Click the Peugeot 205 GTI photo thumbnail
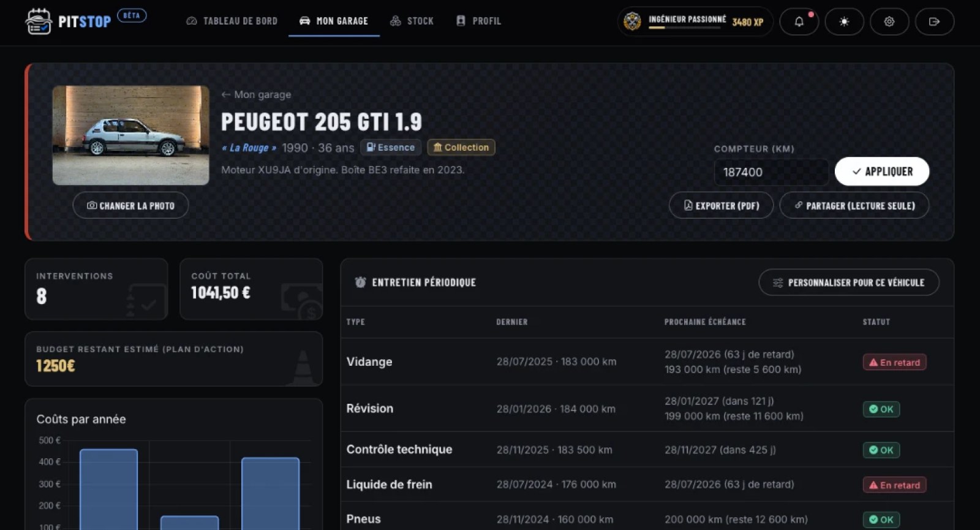This screenshot has width=980, height=530. click(130, 135)
